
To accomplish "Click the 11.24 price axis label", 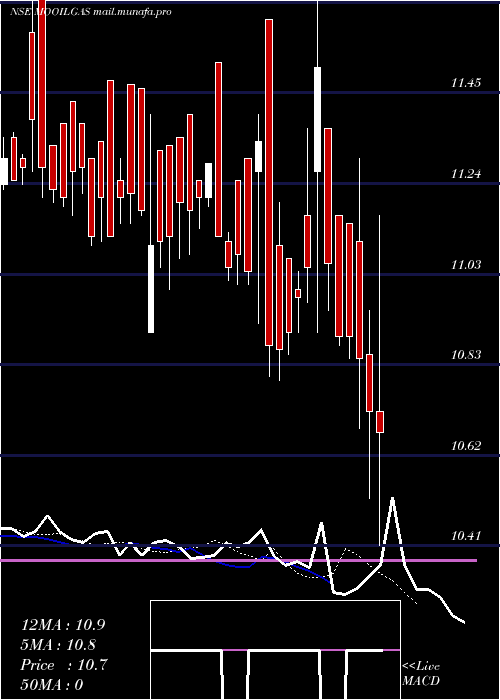I will (x=466, y=174).
